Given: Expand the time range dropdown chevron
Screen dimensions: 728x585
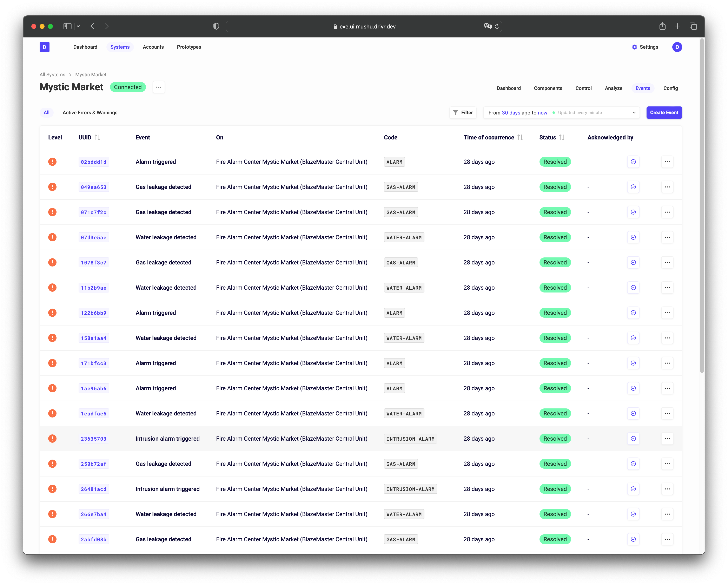Looking at the screenshot, I should [634, 112].
